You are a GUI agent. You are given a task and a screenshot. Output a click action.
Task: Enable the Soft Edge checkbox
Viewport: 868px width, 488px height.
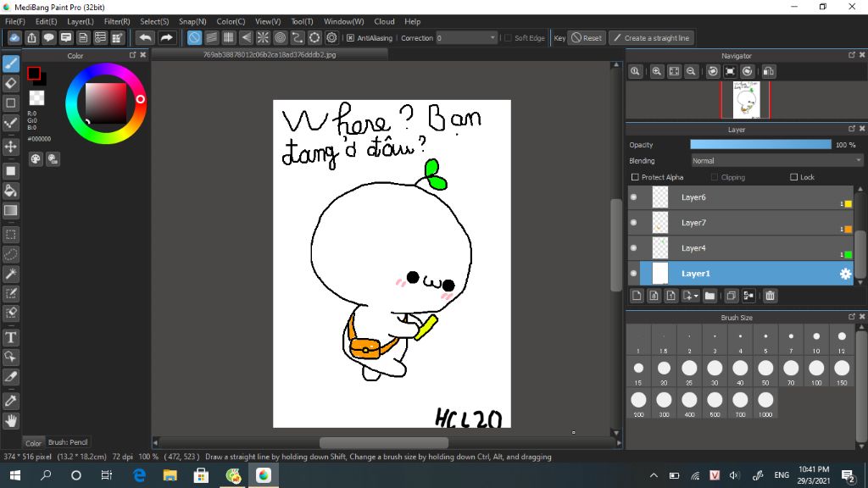509,38
